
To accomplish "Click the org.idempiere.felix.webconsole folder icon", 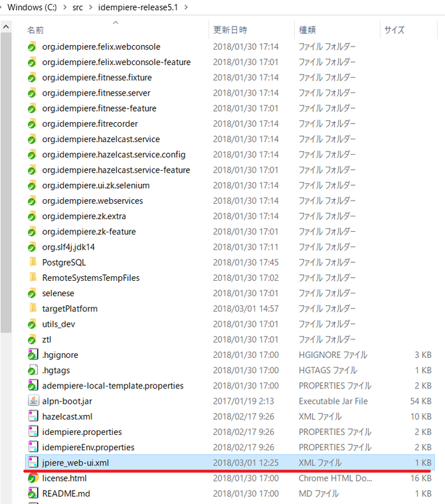I will point(32,46).
